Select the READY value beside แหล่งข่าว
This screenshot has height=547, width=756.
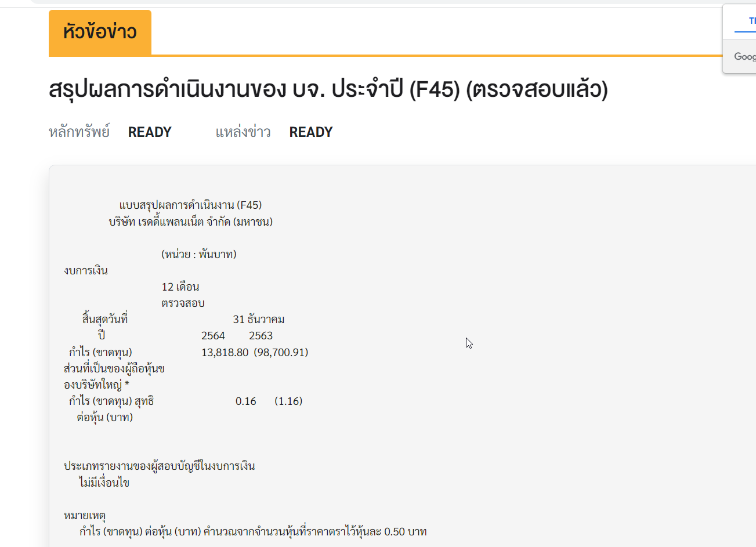pos(311,132)
